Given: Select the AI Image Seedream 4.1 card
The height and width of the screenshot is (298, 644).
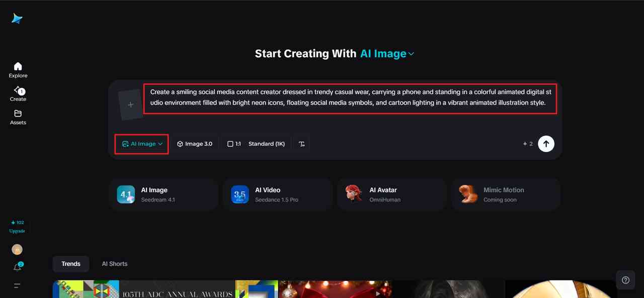Looking at the screenshot, I should pyautogui.click(x=164, y=194).
